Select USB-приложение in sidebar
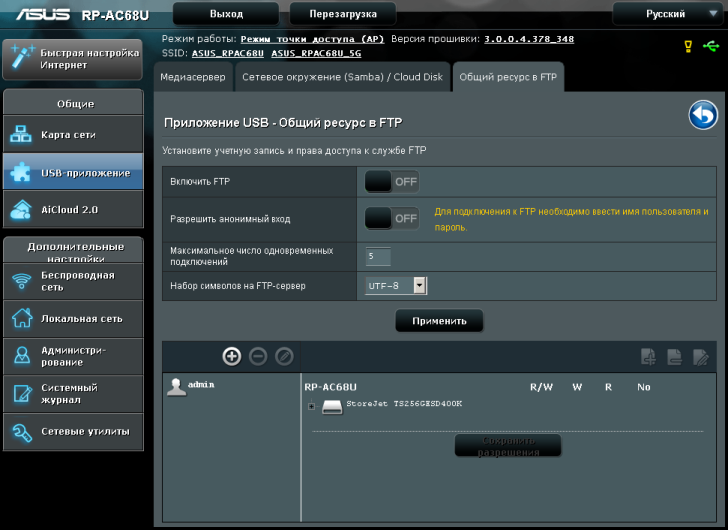The width and height of the screenshot is (728, 530). 73,172
